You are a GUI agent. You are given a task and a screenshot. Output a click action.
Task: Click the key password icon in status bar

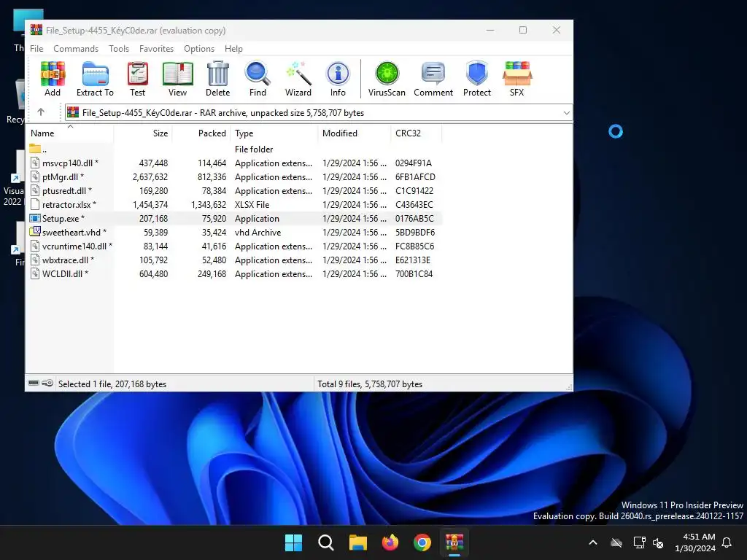pos(47,383)
